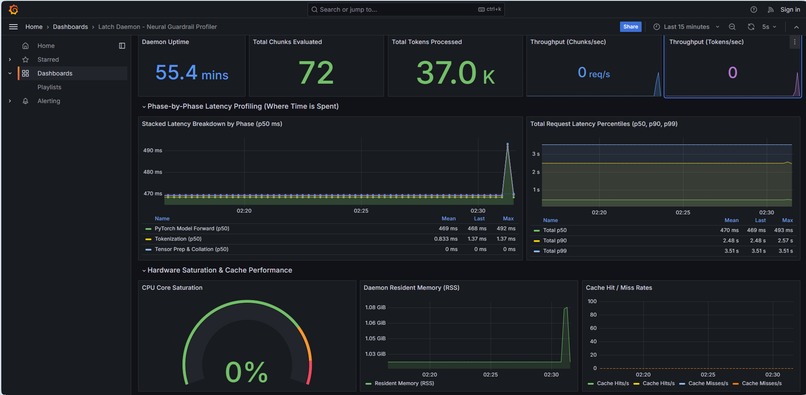
Task: Open Alerting in the sidebar
Action: coord(48,101)
